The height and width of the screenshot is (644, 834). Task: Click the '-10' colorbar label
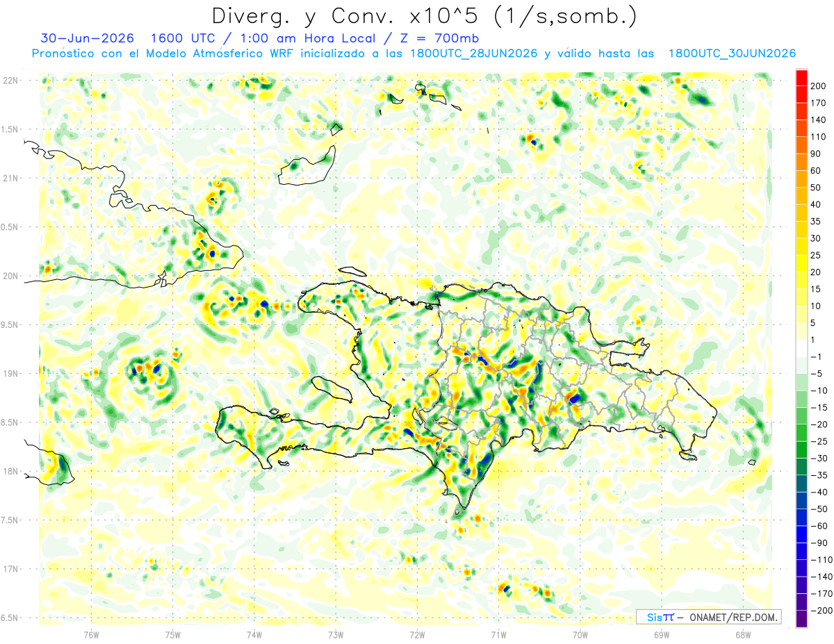pyautogui.click(x=820, y=390)
